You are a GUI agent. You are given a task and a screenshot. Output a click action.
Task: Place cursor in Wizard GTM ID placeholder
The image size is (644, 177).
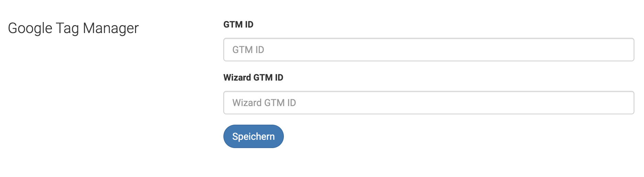pos(264,103)
